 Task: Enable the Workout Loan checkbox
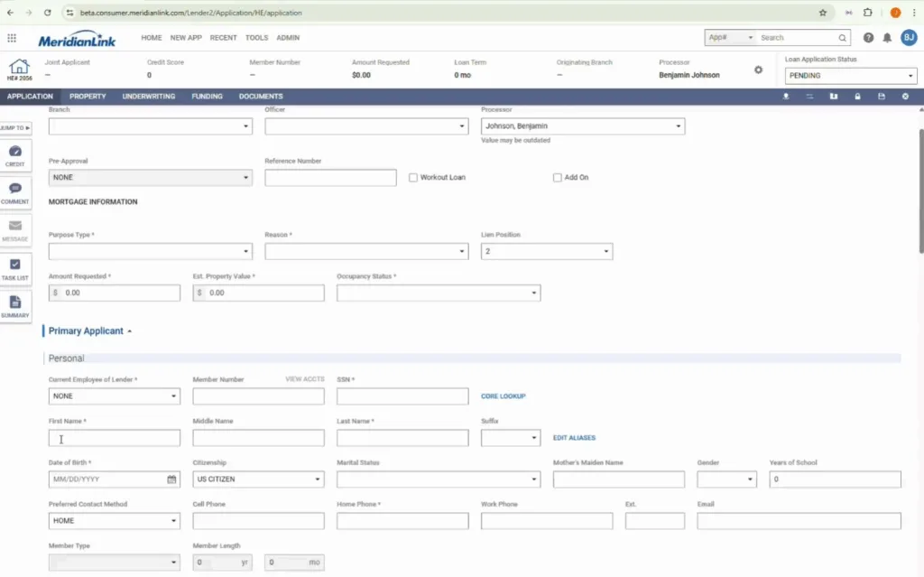412,177
